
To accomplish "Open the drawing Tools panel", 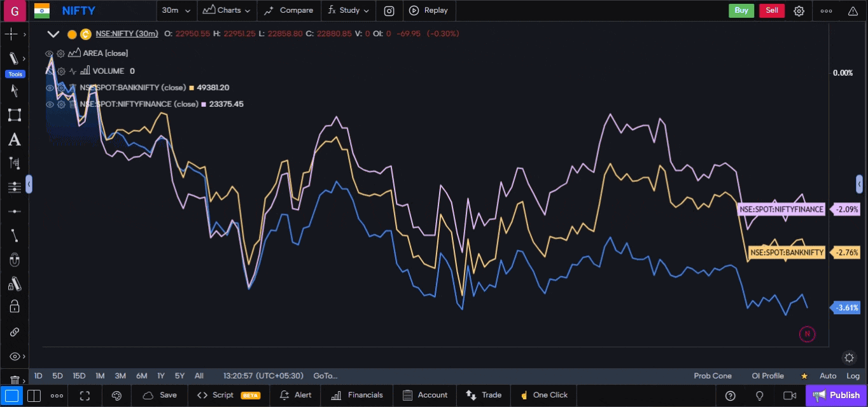I will point(15,74).
